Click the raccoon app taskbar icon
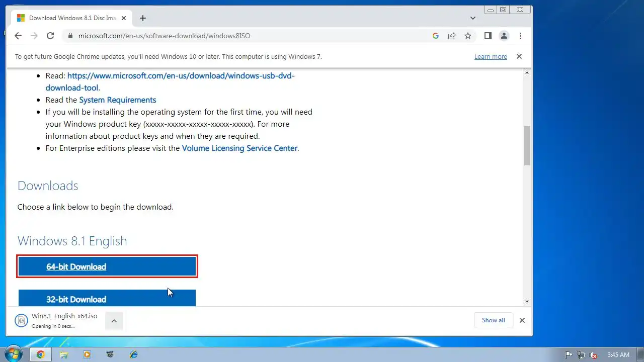The height and width of the screenshot is (362, 644). coord(110,354)
